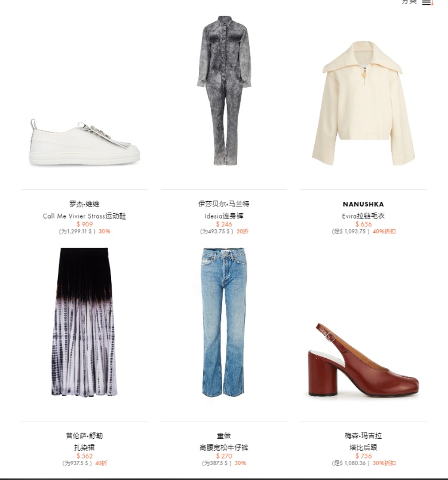The height and width of the screenshot is (480, 448).
Task: Click brand name 普伦萨·舒勒
Action: (x=84, y=436)
